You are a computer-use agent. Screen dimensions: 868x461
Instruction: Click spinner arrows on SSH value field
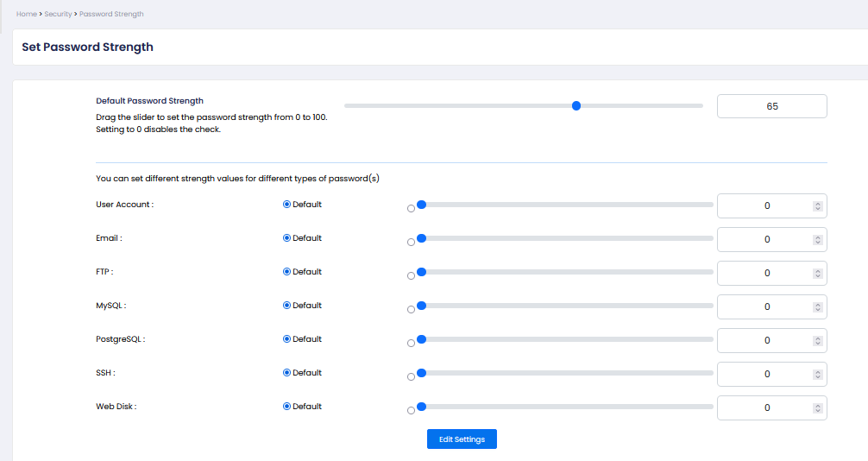817,375
